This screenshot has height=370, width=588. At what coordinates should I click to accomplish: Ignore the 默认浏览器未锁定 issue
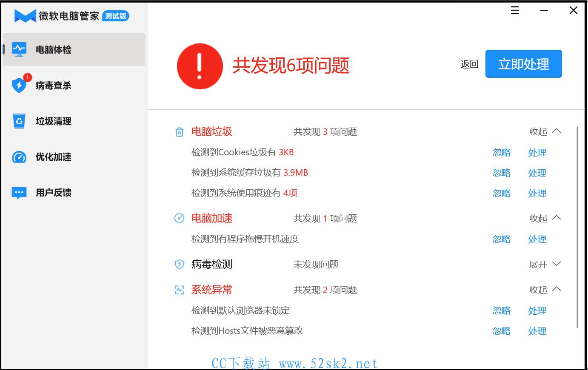(x=502, y=310)
